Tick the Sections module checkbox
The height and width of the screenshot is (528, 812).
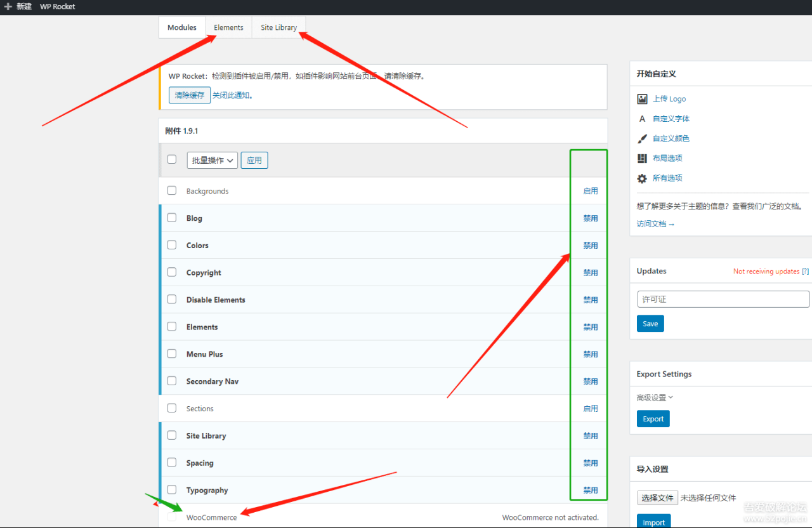[172, 408]
